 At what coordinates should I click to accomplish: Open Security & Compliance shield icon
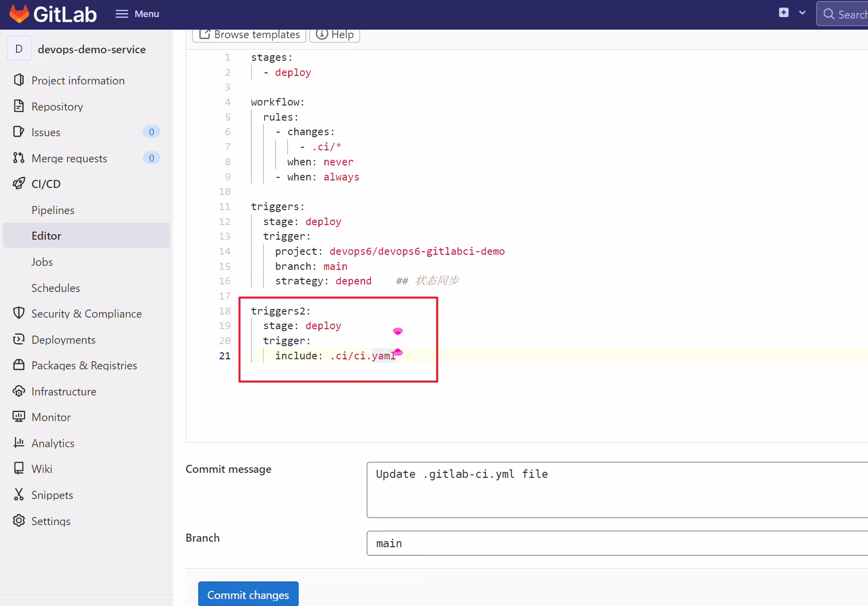(19, 313)
